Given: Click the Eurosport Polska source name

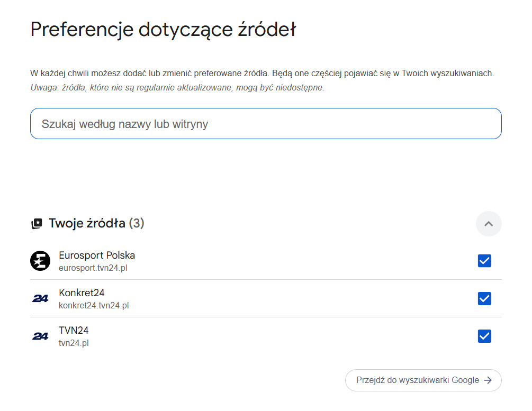Looking at the screenshot, I should (97, 255).
